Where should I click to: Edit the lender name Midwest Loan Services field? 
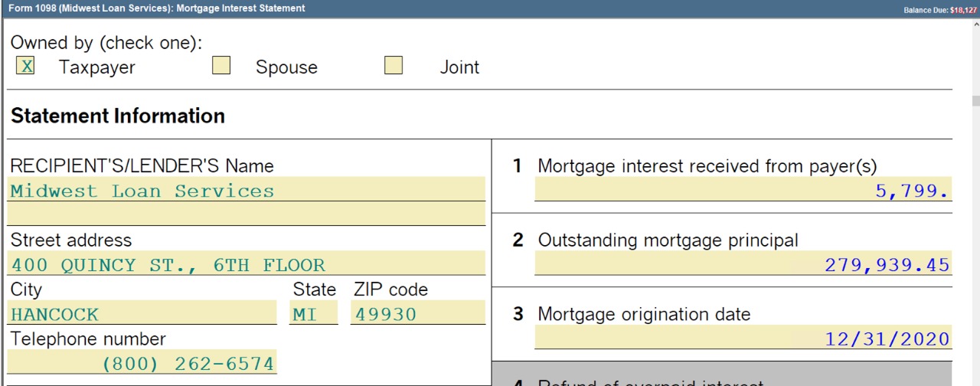click(x=247, y=191)
